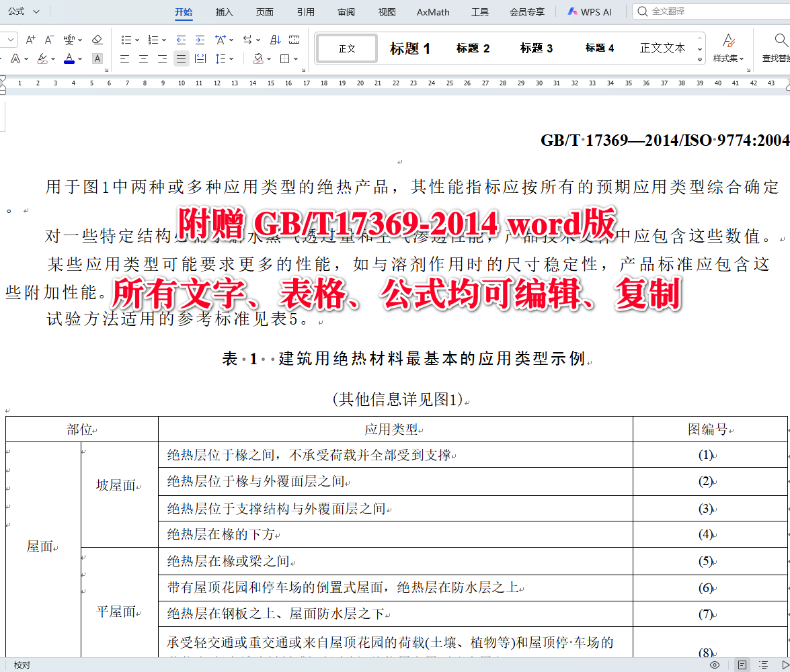Image resolution: width=790 pixels, height=672 pixels.
Task: Select the Font Color icon
Action: (x=69, y=58)
